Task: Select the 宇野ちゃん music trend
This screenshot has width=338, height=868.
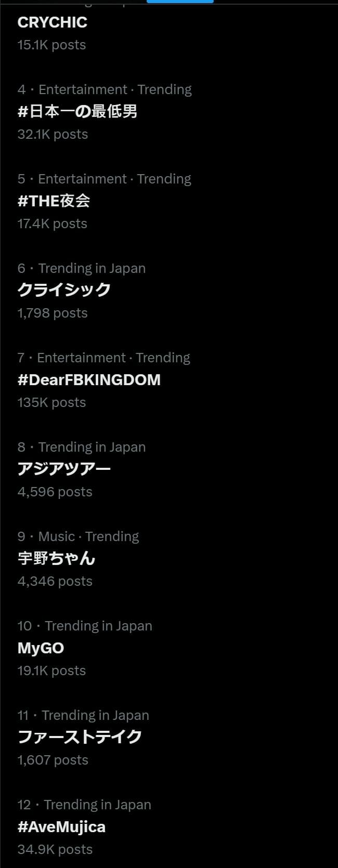Action: 56,559
